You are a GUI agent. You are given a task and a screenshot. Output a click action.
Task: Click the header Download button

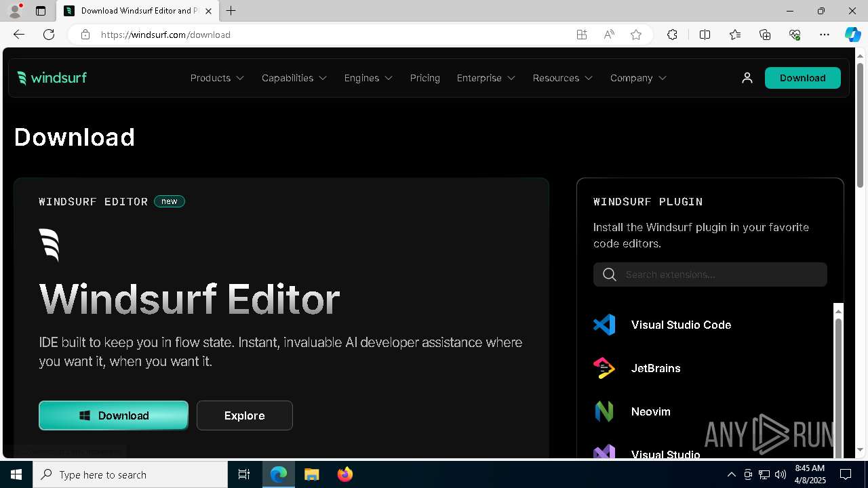coord(803,78)
